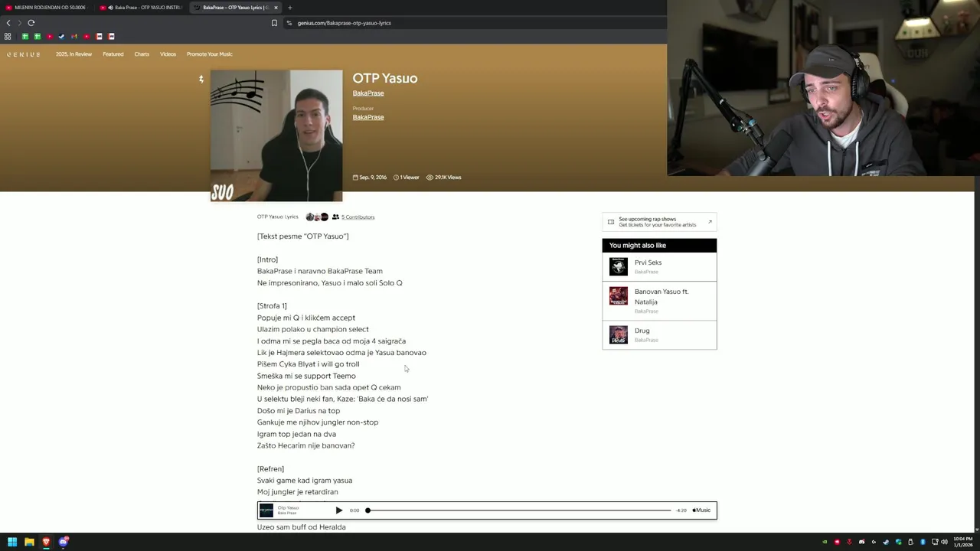
Task: Click lyric line 'Došo mi je Darius na top'
Action: coord(299,411)
